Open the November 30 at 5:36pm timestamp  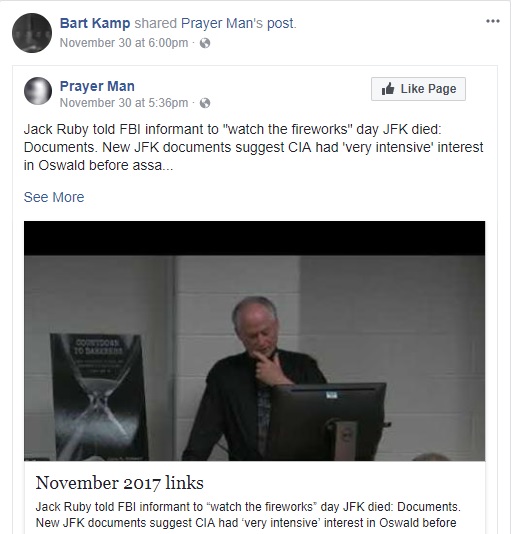(124, 103)
